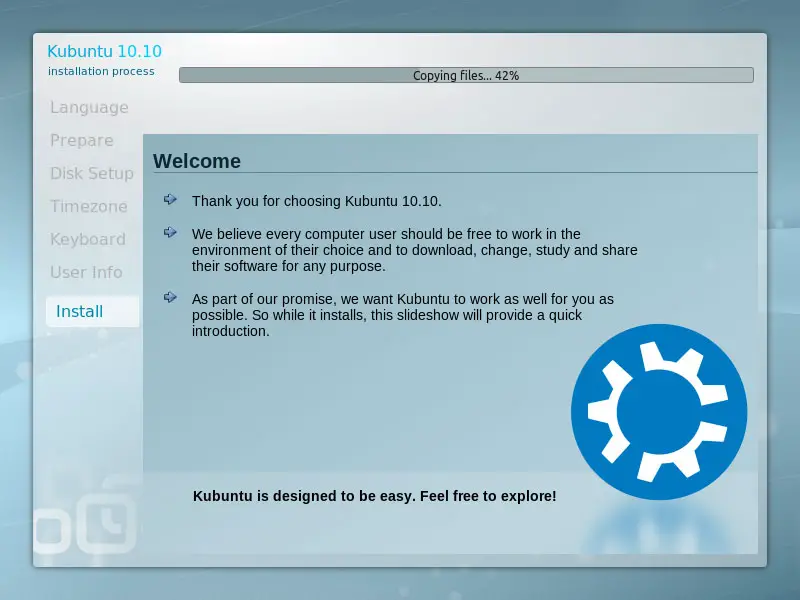
Task: Click the Kubuntu gear logo
Action: [x=659, y=412]
